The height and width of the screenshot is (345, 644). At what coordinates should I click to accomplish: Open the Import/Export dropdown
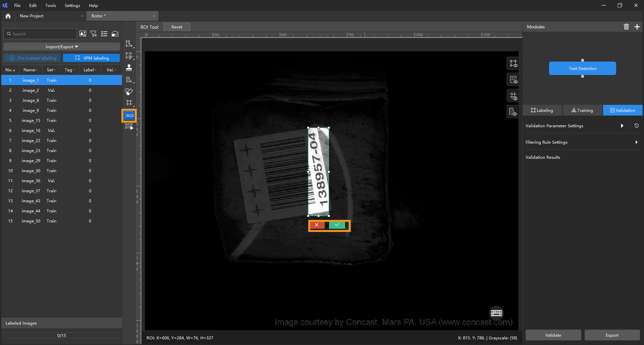61,47
